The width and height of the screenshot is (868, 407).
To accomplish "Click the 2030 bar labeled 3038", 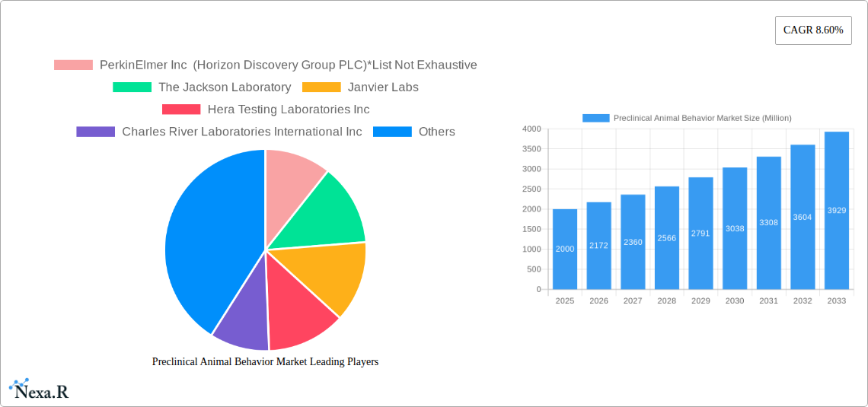I will pos(735,228).
